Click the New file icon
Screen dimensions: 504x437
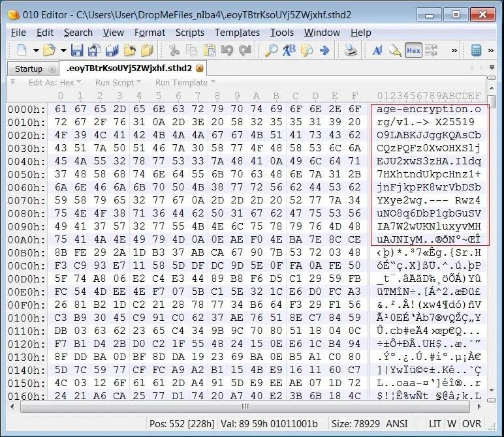22,50
